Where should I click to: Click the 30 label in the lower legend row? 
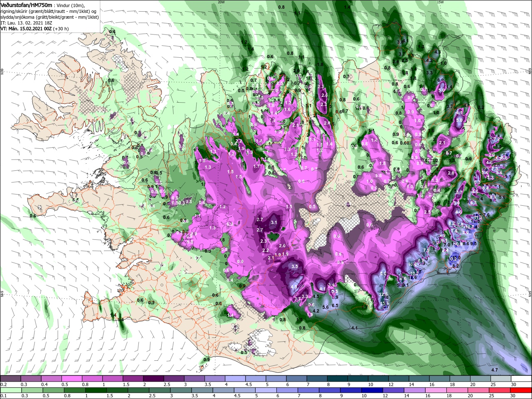[x=512, y=396]
